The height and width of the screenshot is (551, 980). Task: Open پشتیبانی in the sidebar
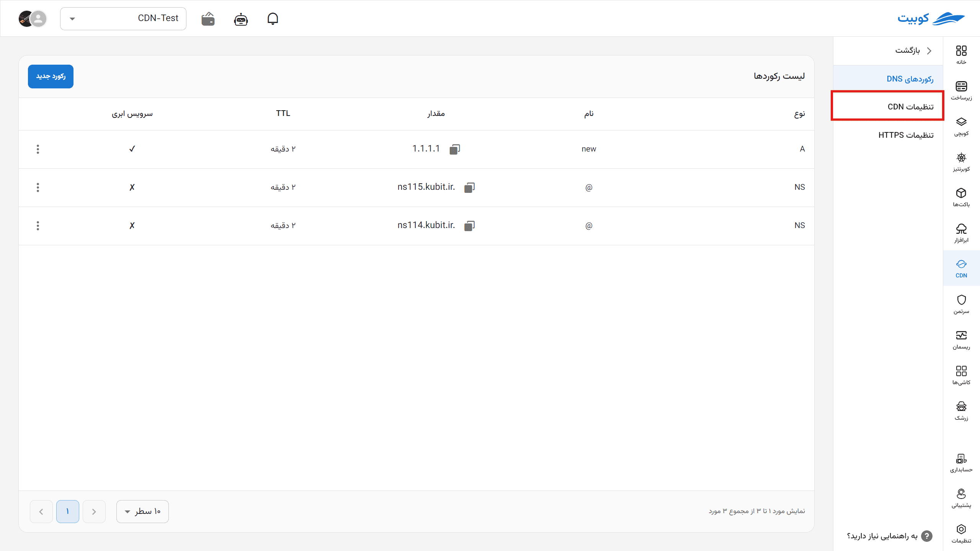pyautogui.click(x=961, y=499)
